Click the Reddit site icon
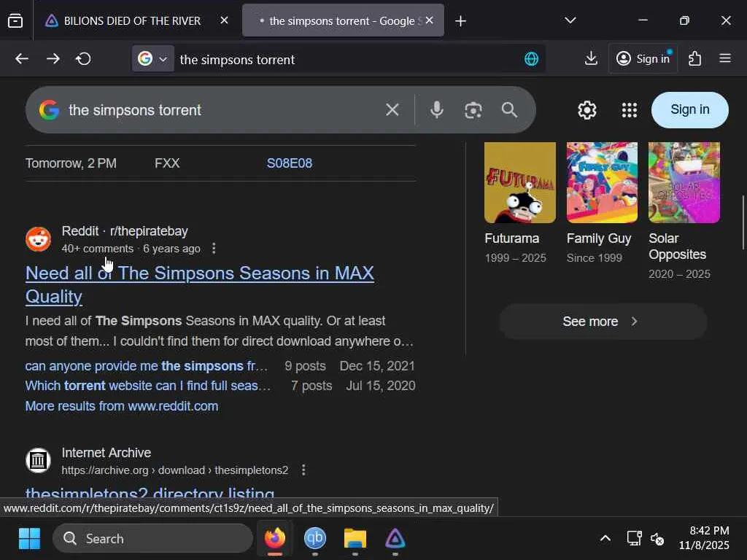 coord(38,239)
